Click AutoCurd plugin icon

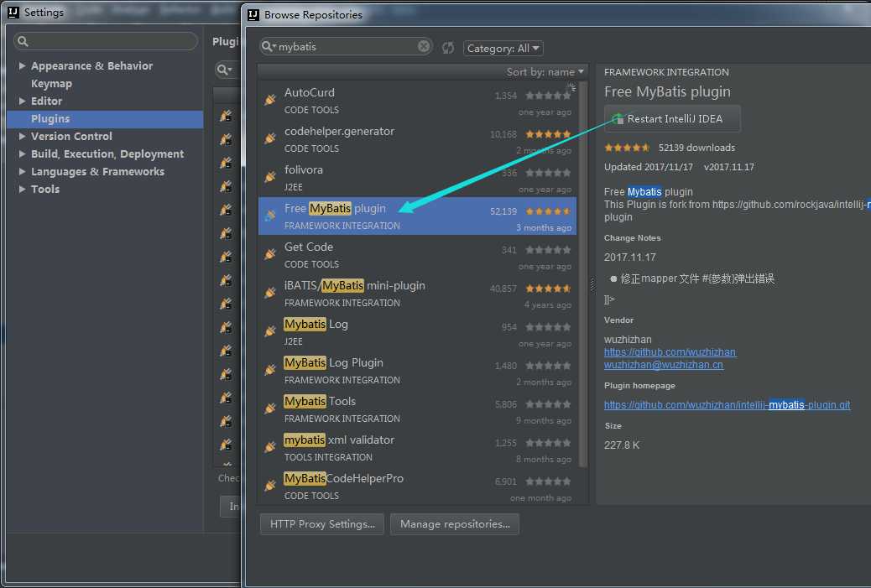click(270, 100)
